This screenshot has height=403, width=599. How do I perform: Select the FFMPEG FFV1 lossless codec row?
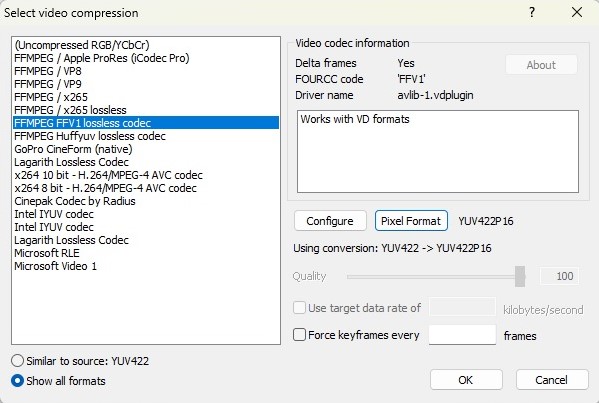[x=146, y=123]
